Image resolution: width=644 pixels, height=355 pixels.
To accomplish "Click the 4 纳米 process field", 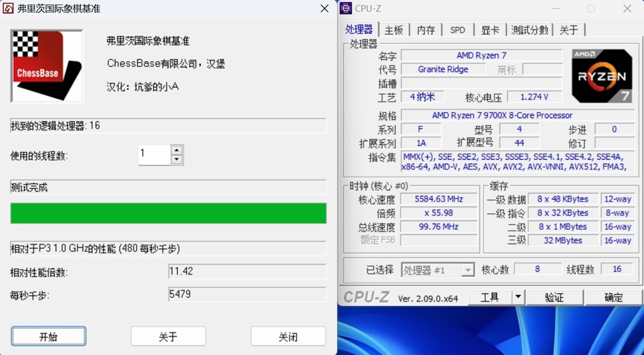I will click(x=422, y=97).
